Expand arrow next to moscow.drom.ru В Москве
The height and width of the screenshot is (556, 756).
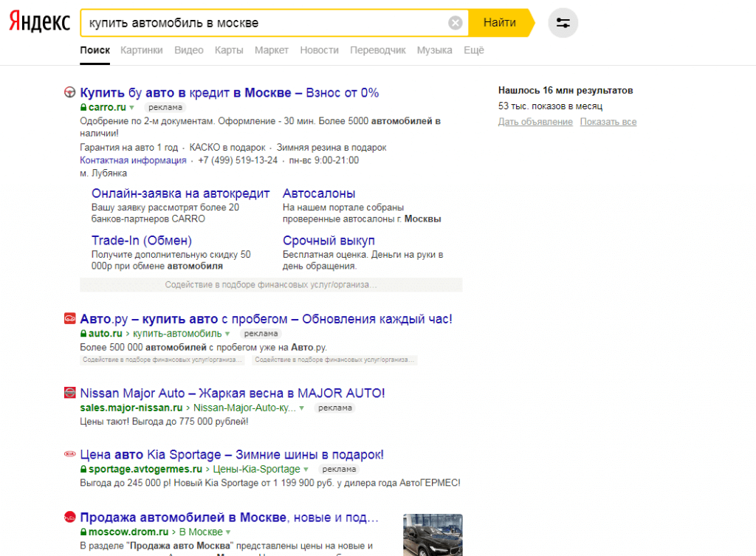pyautogui.click(x=229, y=532)
